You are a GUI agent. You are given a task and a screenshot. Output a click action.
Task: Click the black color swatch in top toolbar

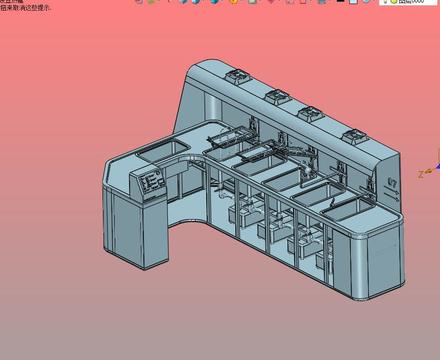point(340,1)
